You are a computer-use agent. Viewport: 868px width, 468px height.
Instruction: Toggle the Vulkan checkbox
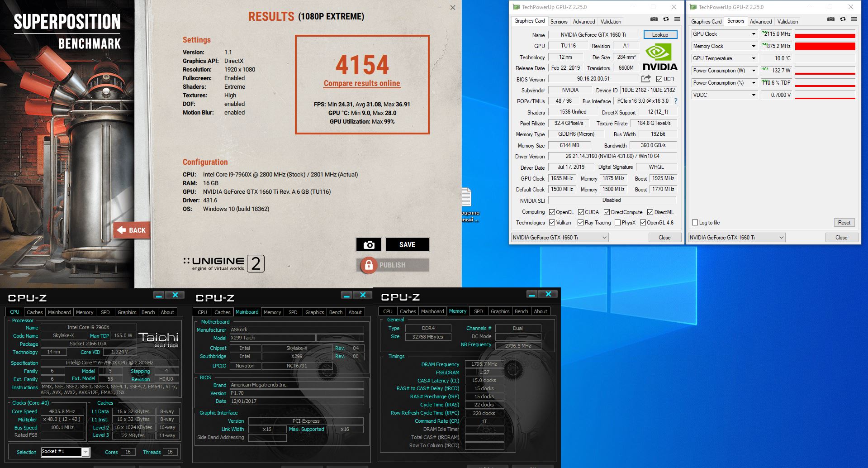[552, 223]
